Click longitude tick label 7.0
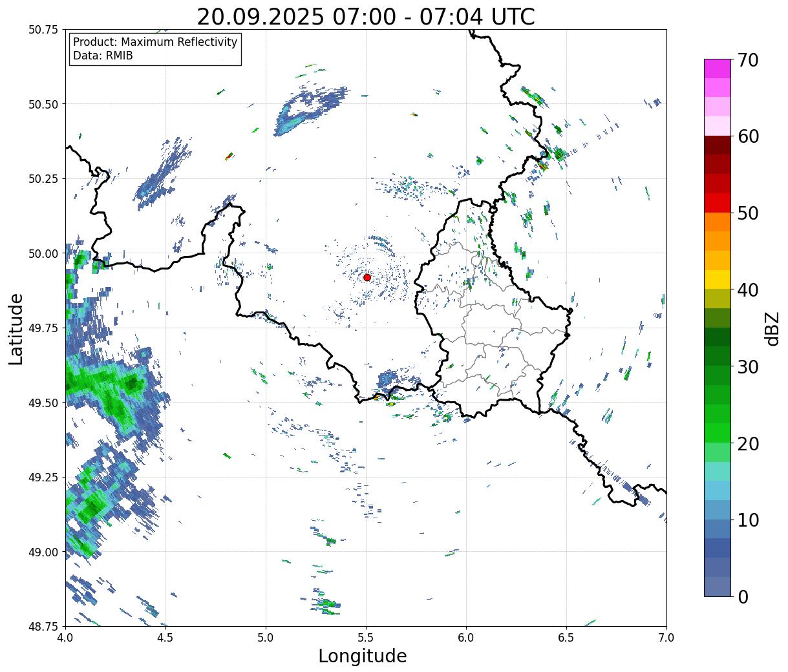 pos(666,638)
